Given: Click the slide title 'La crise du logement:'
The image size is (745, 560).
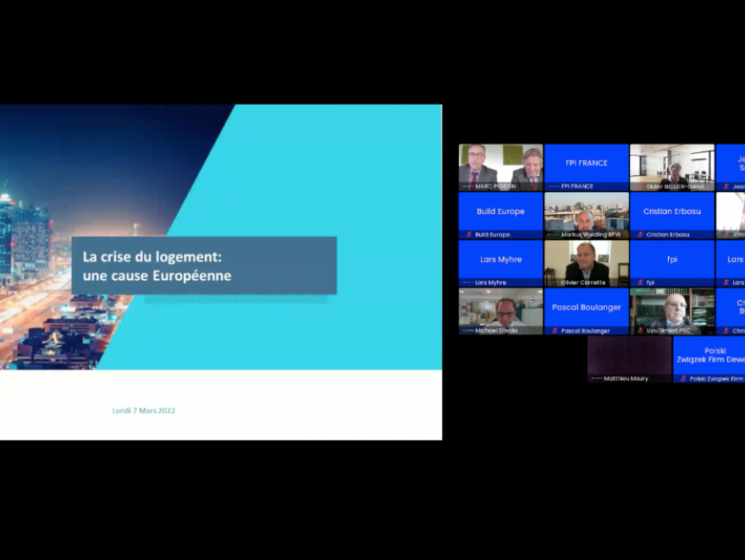Looking at the screenshot, I should coord(152,257).
